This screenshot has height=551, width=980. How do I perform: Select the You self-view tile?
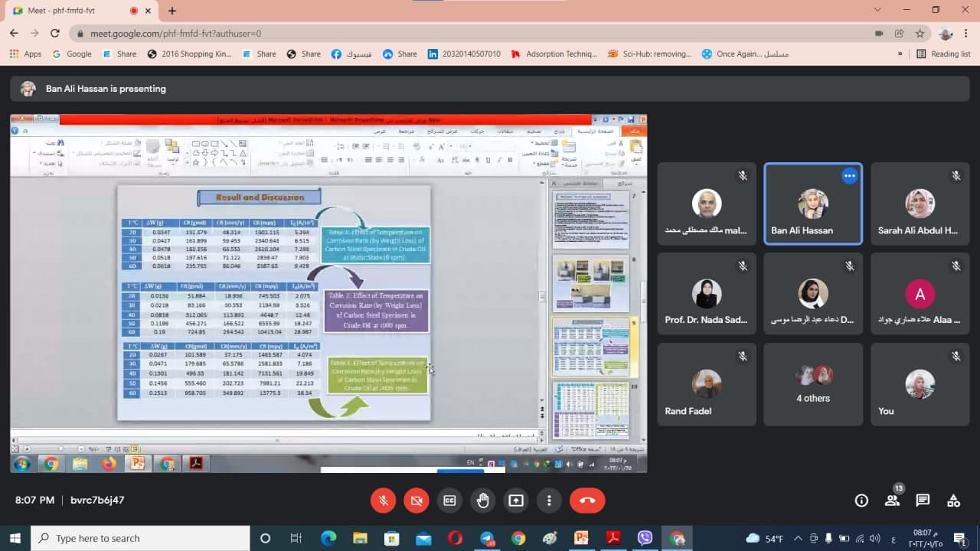tap(920, 384)
